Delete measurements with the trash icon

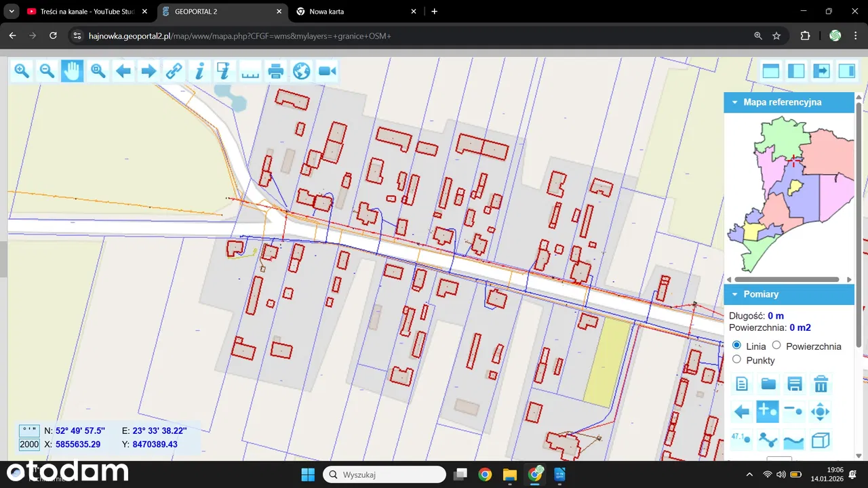point(821,384)
